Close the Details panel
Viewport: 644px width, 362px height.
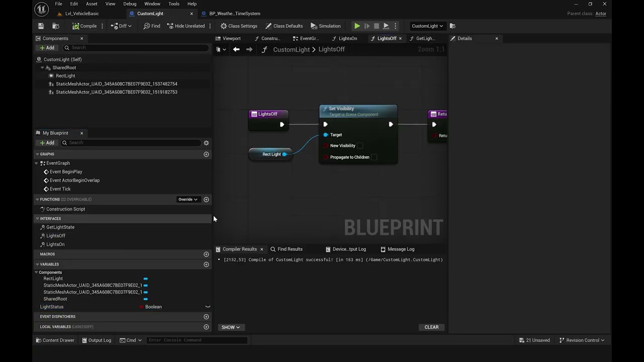pyautogui.click(x=497, y=39)
